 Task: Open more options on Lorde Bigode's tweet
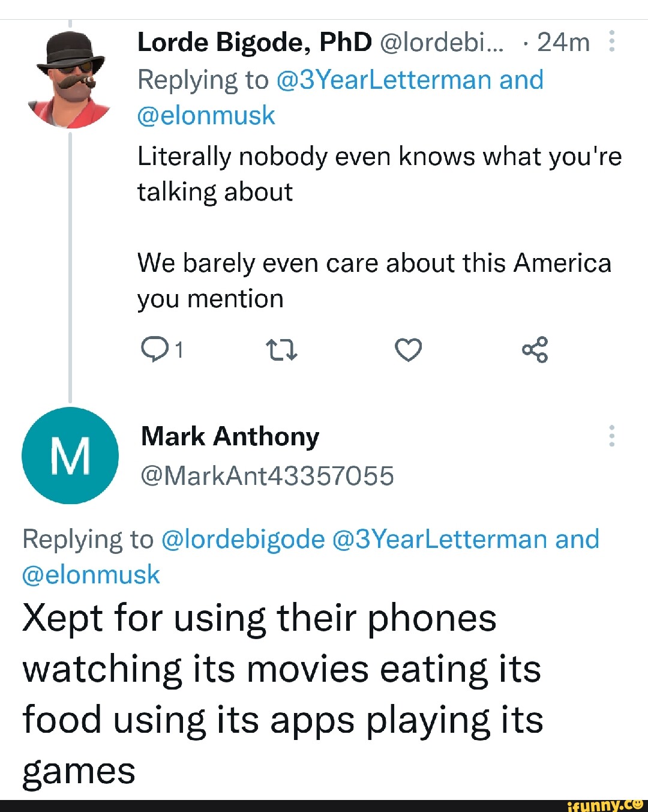pos(611,42)
